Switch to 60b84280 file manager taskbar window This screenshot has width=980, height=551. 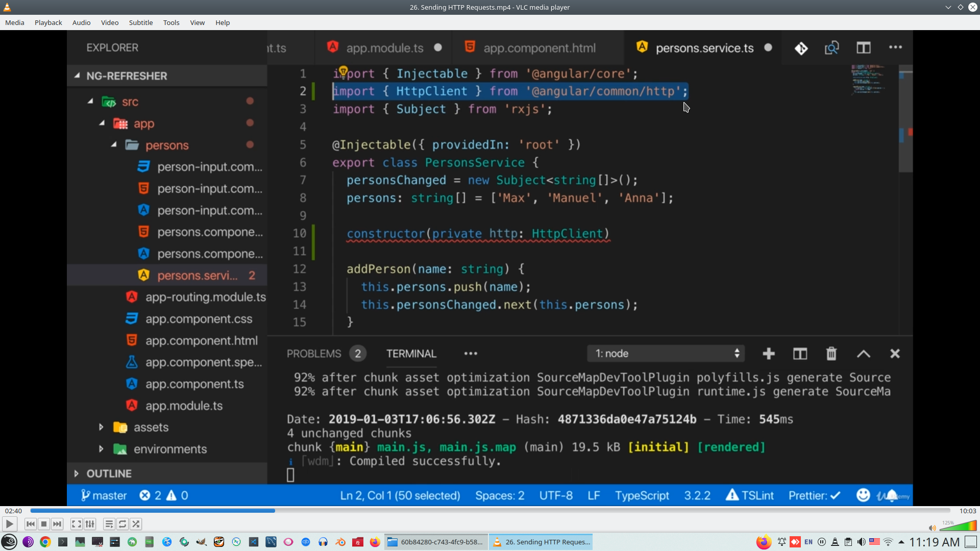tap(436, 542)
